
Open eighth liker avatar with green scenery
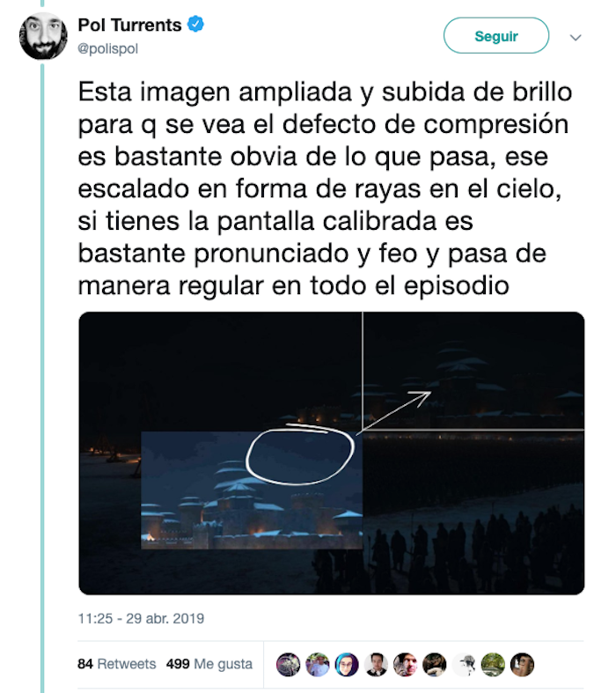pos(493,664)
